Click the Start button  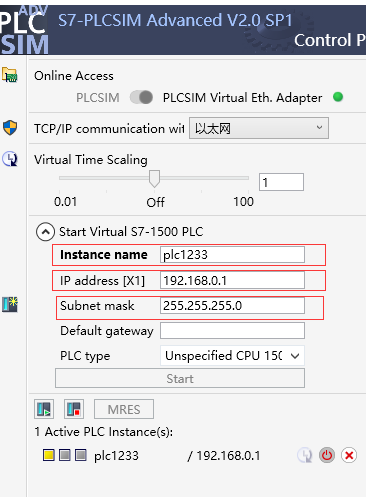[x=180, y=378]
